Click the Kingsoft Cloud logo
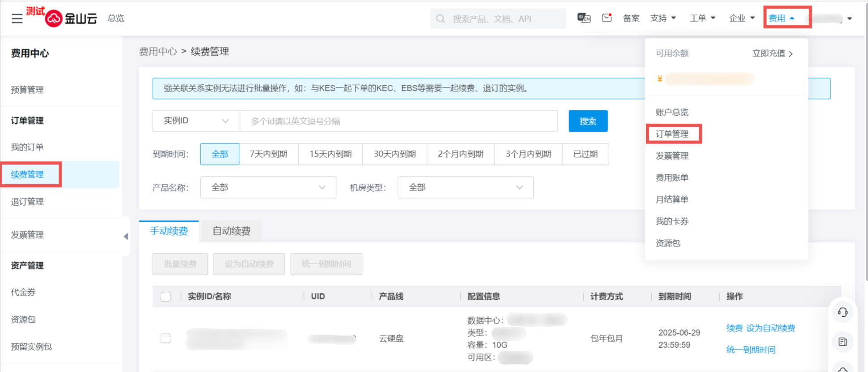Image resolution: width=868 pixels, height=372 pixels. pyautogui.click(x=71, y=18)
